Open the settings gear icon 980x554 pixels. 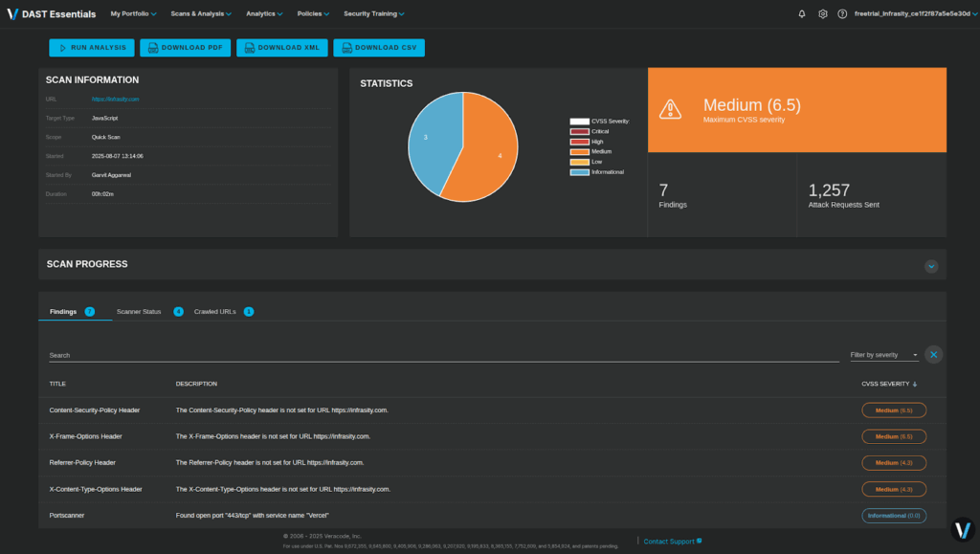click(822, 14)
